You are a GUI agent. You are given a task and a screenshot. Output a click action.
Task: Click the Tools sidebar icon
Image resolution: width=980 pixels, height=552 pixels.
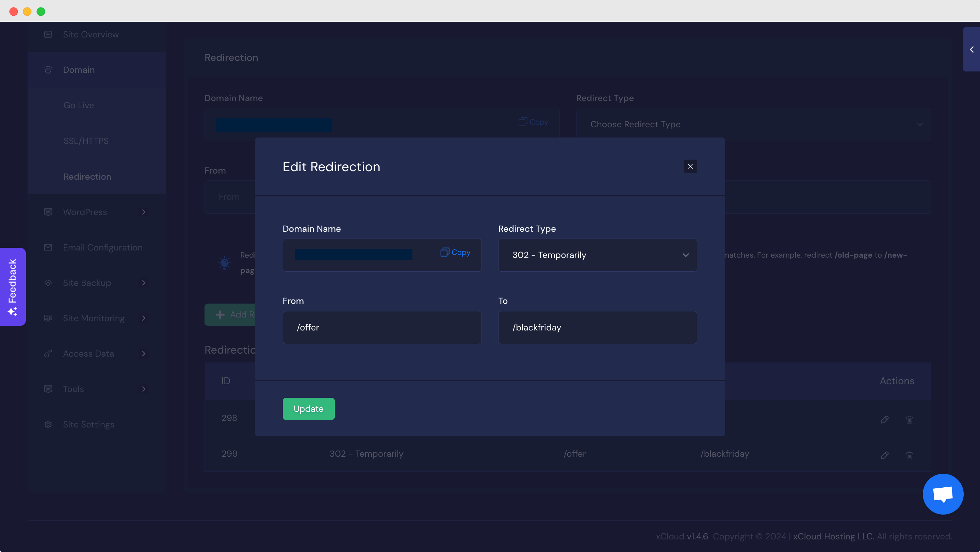pos(48,389)
